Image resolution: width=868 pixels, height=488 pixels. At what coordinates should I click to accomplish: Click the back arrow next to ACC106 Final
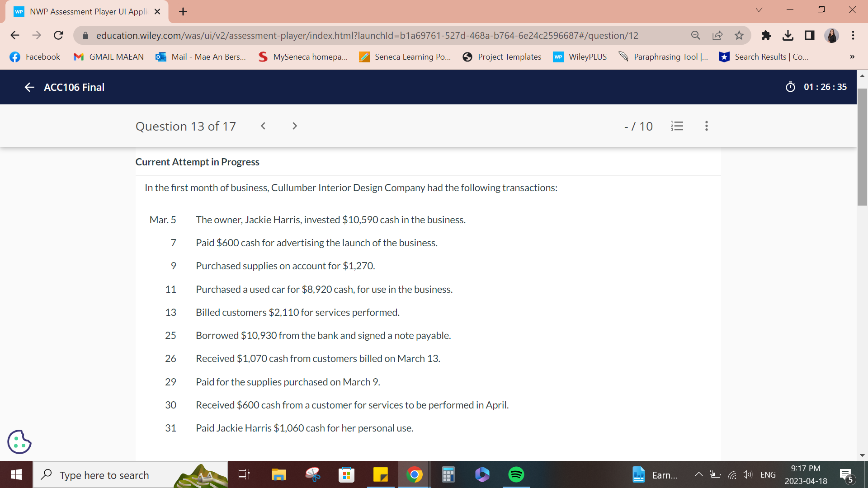coord(29,87)
